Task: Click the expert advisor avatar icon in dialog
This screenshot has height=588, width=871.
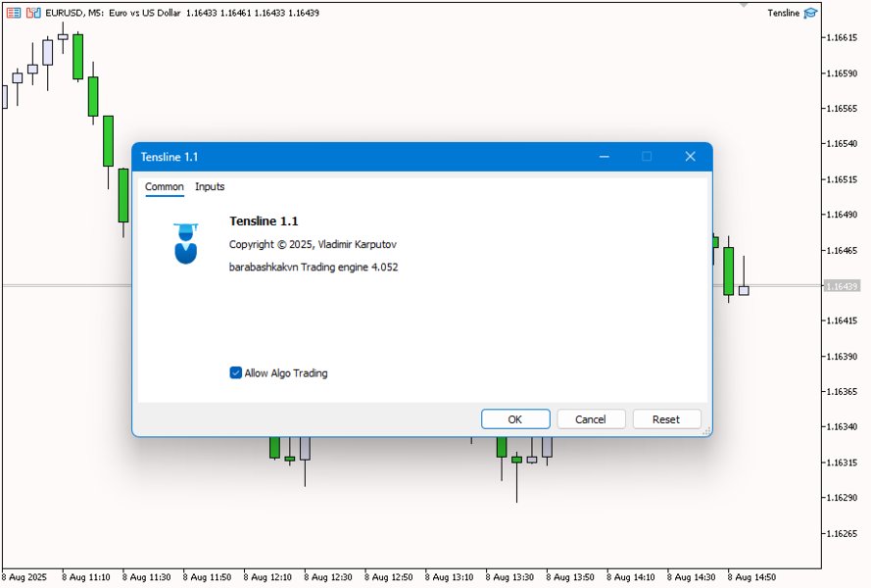Action: click(x=185, y=243)
